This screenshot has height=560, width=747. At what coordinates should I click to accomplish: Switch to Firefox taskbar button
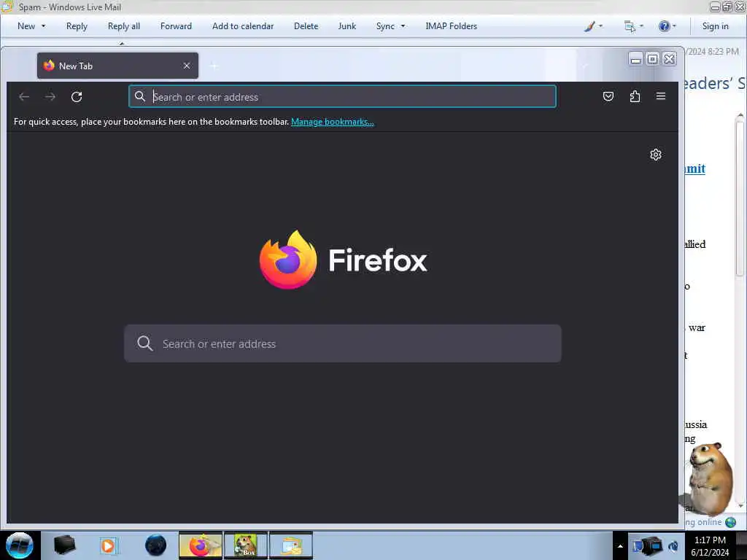click(x=200, y=545)
